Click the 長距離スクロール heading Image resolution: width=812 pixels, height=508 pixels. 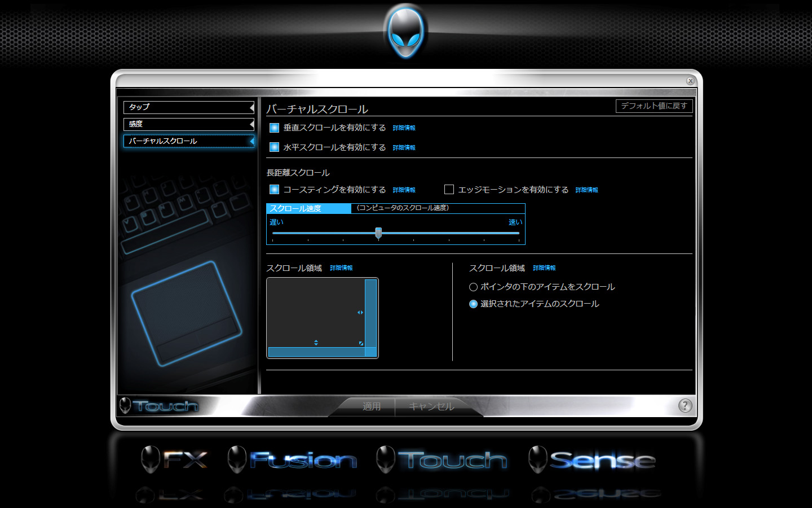[x=298, y=173]
